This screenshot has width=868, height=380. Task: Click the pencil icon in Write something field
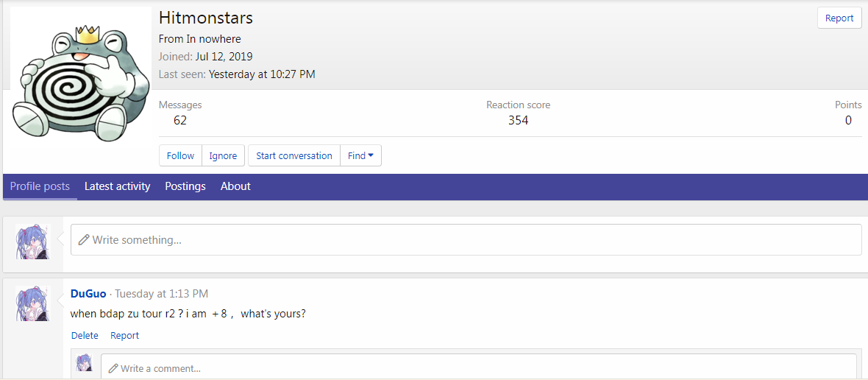tap(84, 240)
